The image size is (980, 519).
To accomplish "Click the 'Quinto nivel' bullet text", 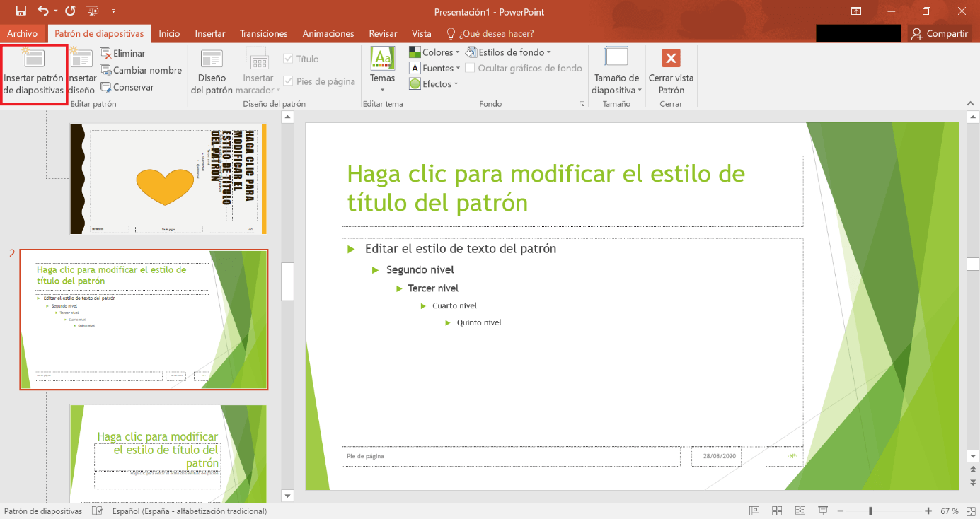I will click(480, 322).
